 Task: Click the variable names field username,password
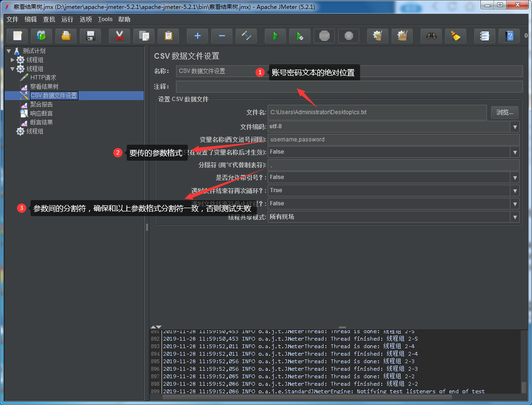393,140
